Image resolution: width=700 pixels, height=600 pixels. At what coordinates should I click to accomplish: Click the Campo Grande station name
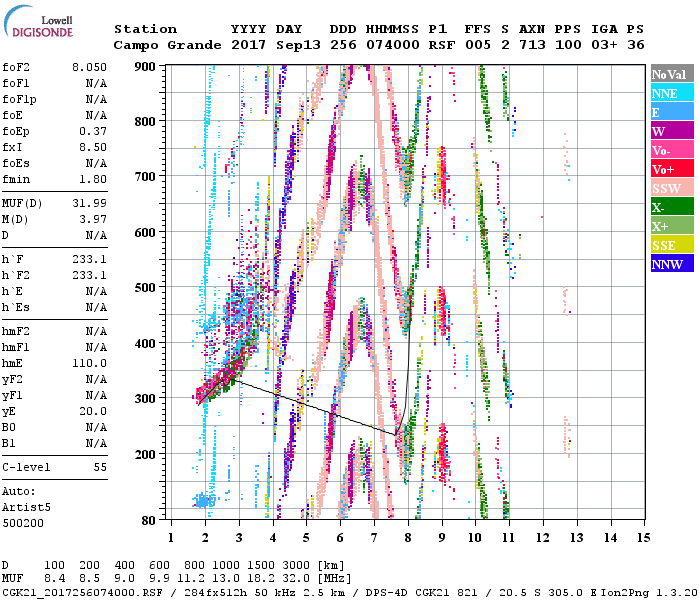pyautogui.click(x=167, y=45)
